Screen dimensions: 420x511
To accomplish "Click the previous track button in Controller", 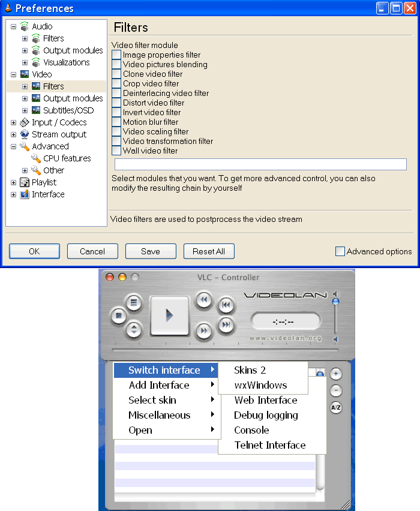I will 226,305.
